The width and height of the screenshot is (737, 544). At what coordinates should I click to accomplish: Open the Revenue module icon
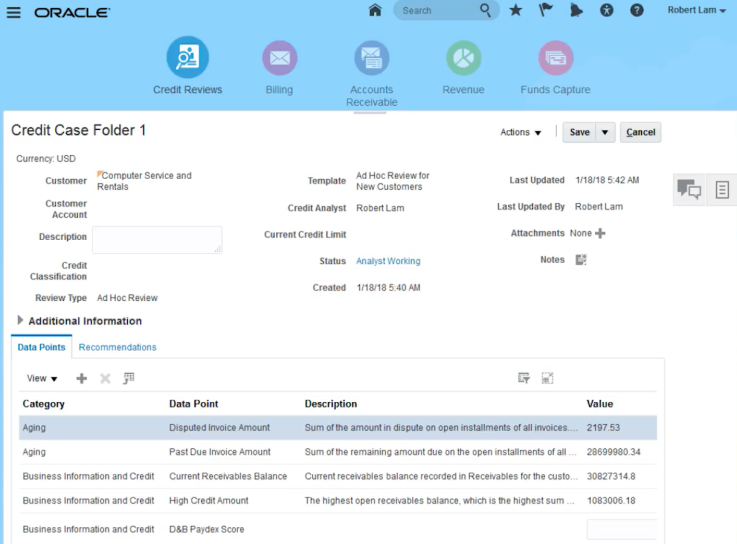(463, 58)
